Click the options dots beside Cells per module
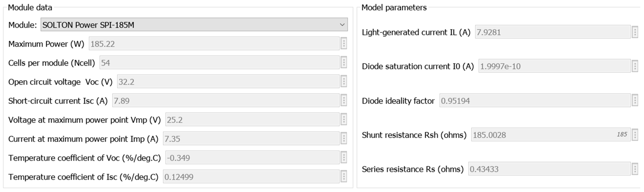Viewport: 644px width, 192px height. point(344,63)
